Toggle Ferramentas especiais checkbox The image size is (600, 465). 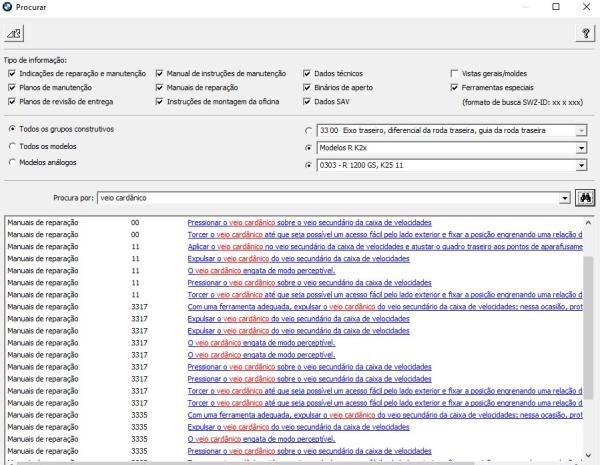[454, 87]
